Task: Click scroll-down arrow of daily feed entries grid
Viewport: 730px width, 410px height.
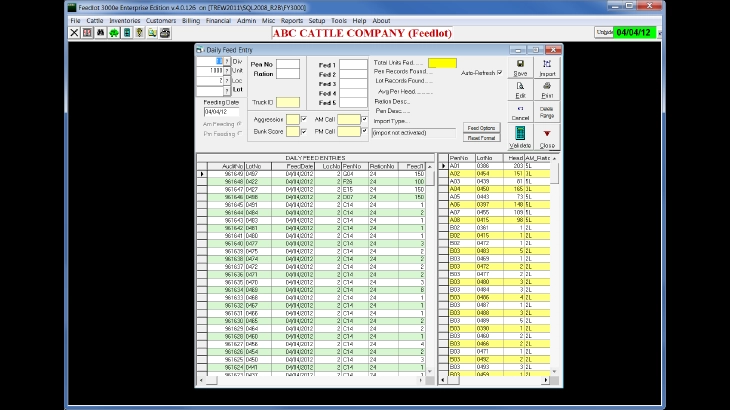Action: tap(429, 371)
